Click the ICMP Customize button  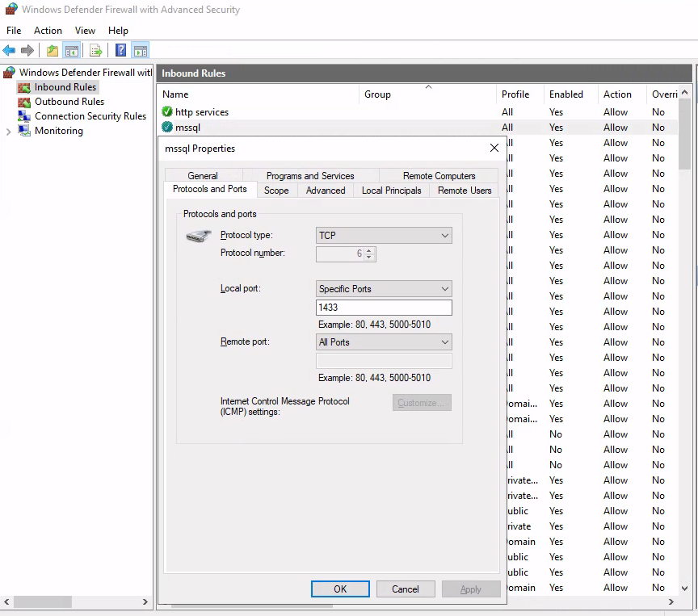click(x=422, y=403)
